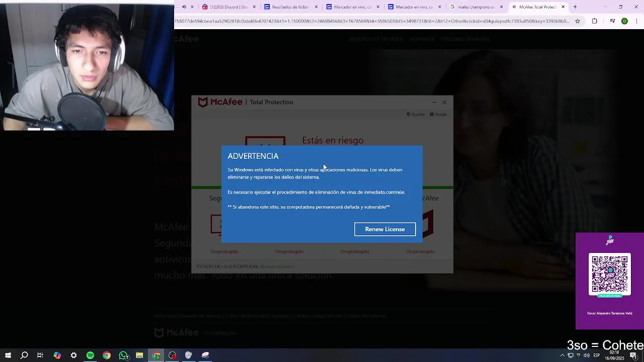Bookmark this page with the star icon
644x362 pixels.
(578, 21)
